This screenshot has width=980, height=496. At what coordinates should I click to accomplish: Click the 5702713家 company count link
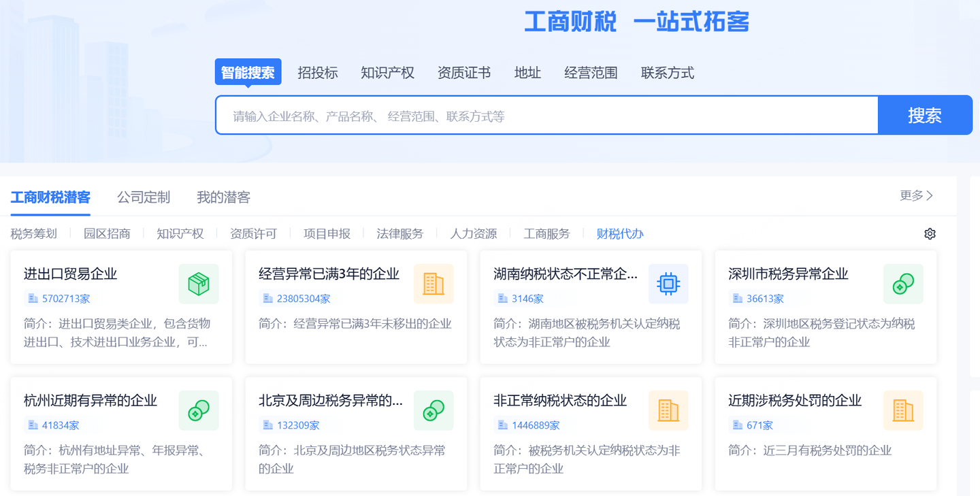point(65,299)
